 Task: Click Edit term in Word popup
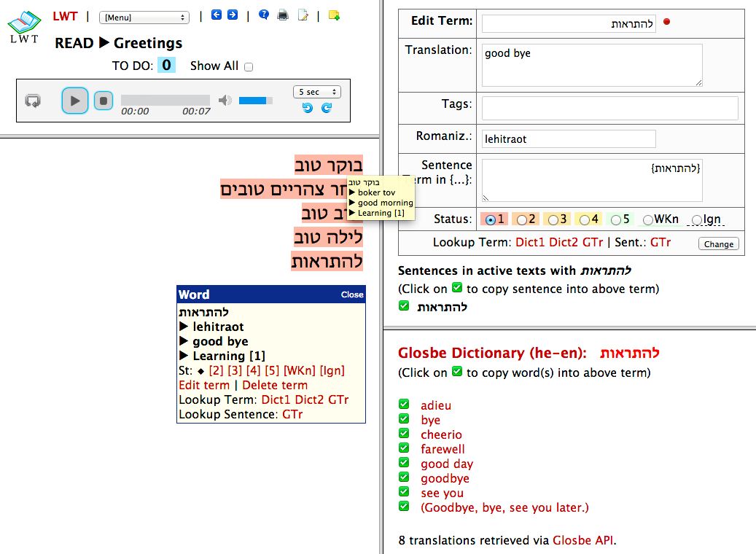pyautogui.click(x=204, y=385)
